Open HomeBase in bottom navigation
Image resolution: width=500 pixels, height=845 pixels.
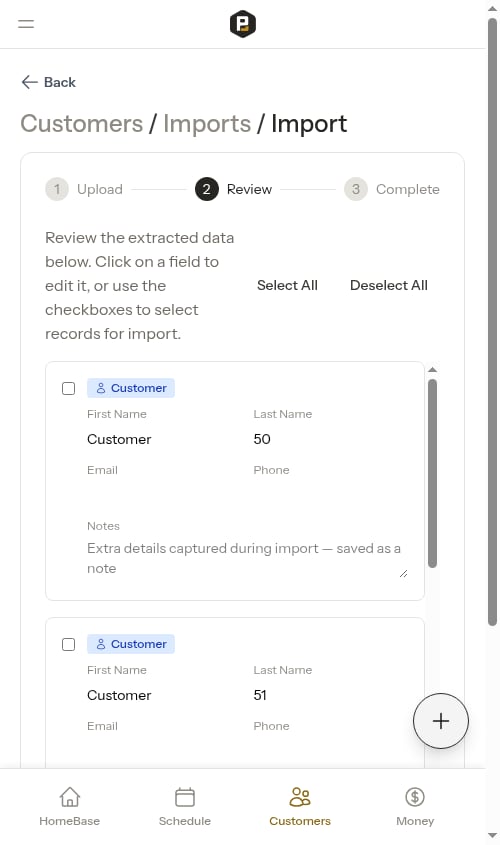click(70, 807)
